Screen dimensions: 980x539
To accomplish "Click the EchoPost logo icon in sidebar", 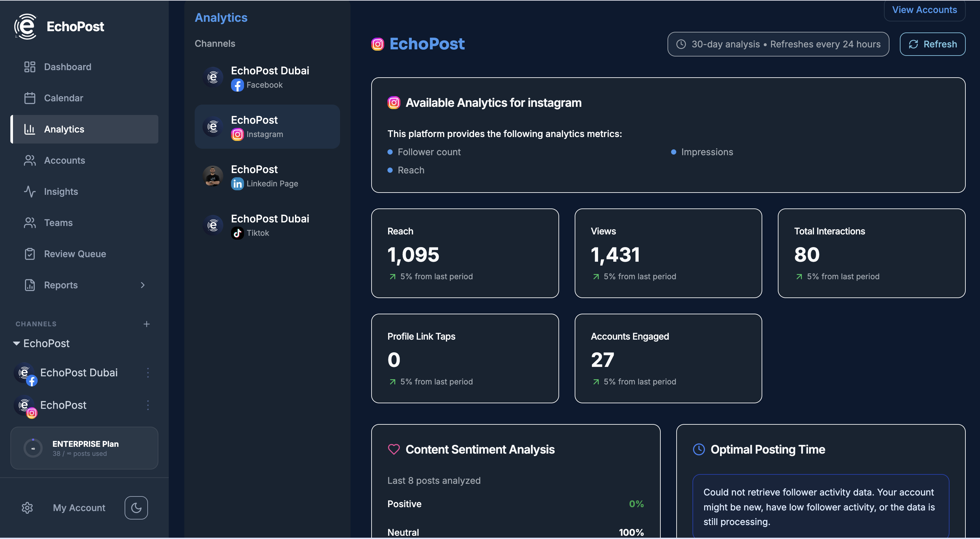I will click(26, 27).
